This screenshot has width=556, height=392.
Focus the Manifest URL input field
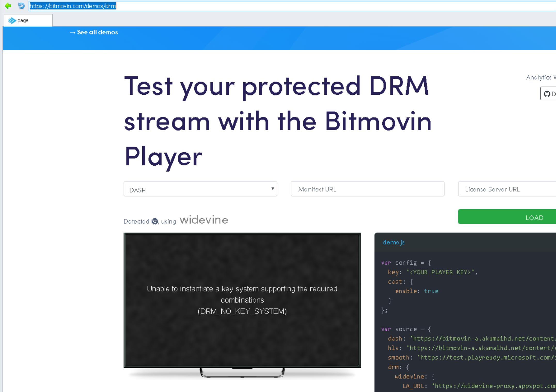coord(367,189)
